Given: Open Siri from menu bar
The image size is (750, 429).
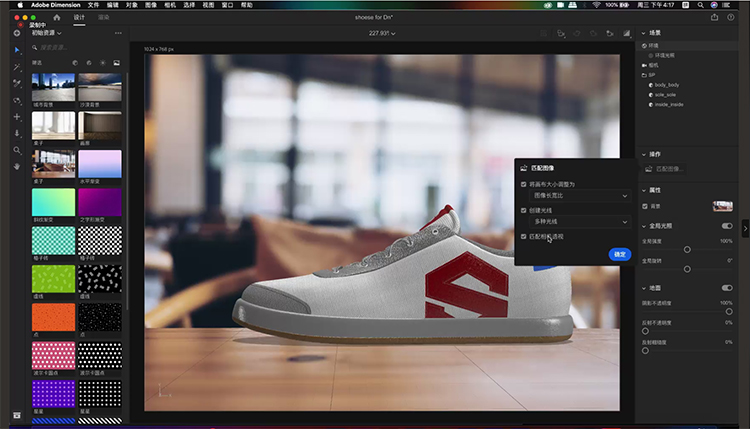Looking at the screenshot, I should 714,5.
